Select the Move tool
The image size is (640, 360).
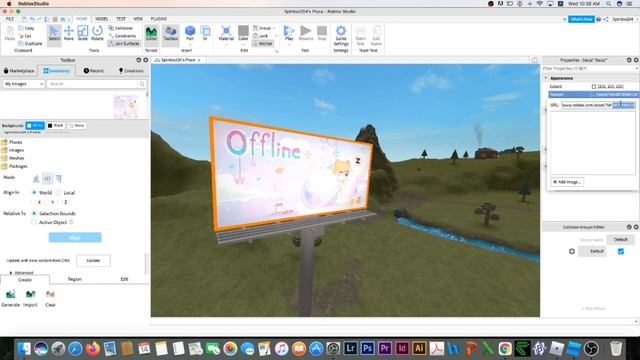click(x=69, y=33)
